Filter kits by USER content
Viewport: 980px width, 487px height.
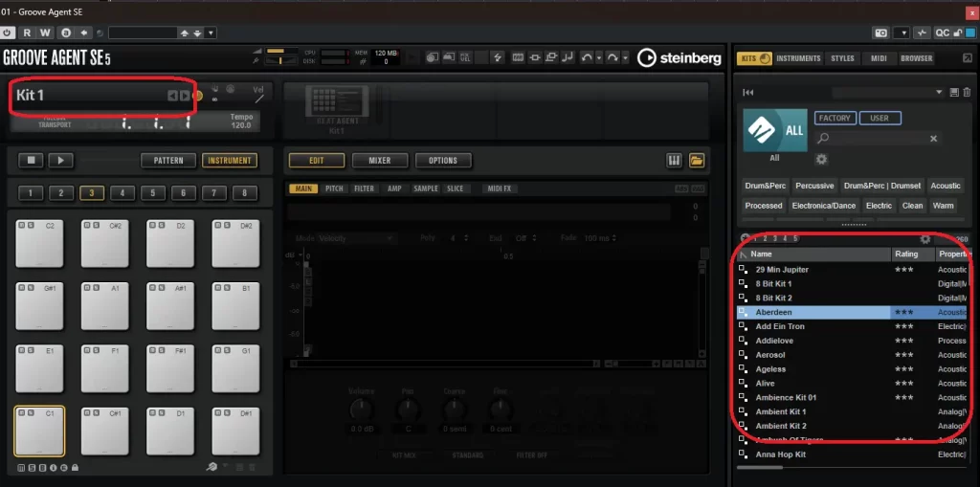click(x=880, y=118)
